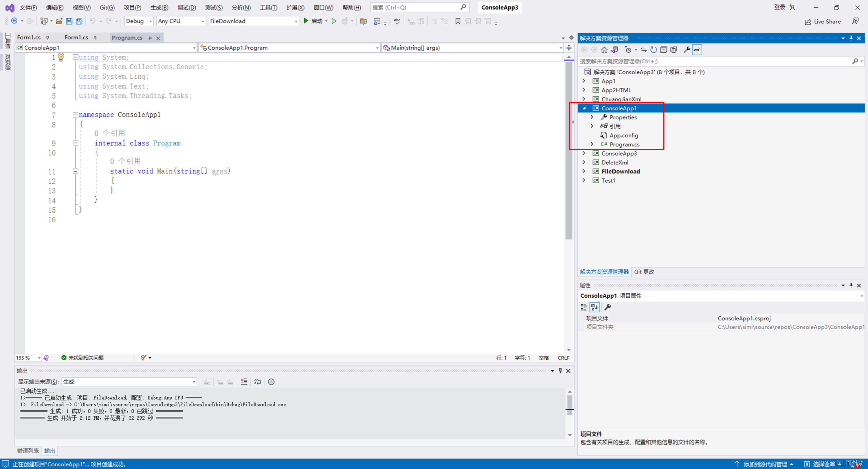Toggle alphabetical sort in Properties panel
Image resolution: width=868 pixels, height=469 pixels.
(594, 307)
